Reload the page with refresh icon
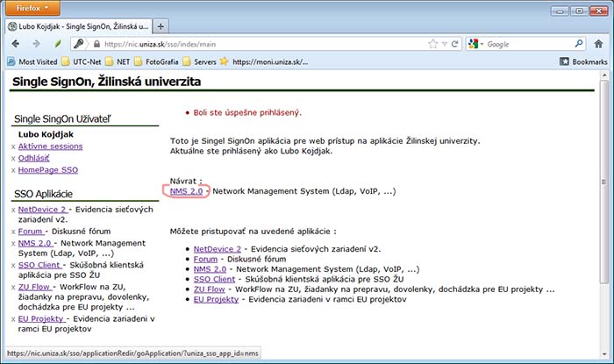This screenshot has width=614, height=364. tap(454, 44)
